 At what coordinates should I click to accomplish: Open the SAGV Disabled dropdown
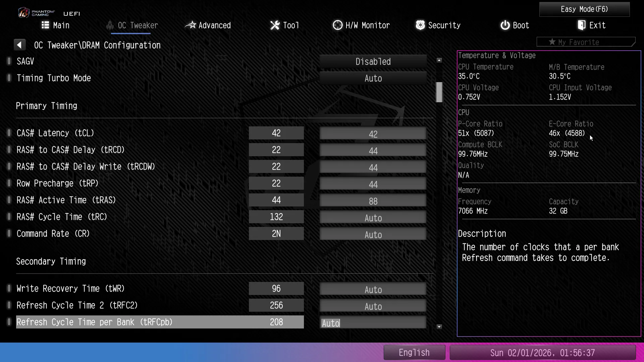tap(373, 62)
